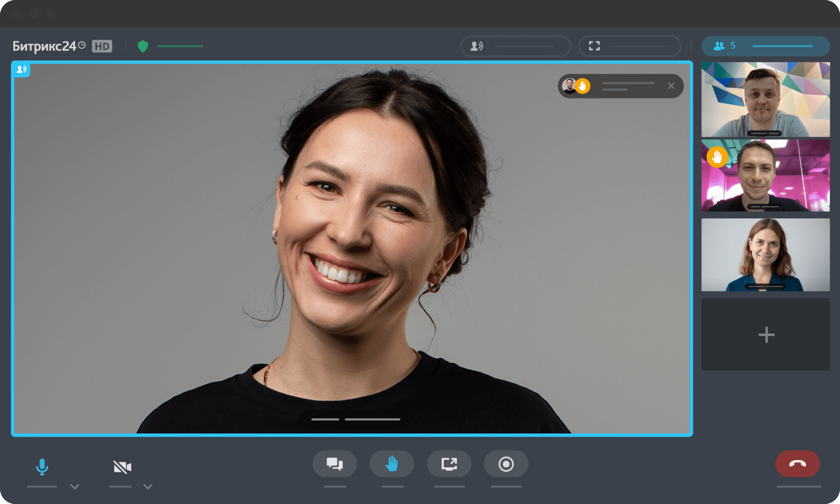Expand camera options chevron
The height and width of the screenshot is (504, 840).
click(148, 487)
